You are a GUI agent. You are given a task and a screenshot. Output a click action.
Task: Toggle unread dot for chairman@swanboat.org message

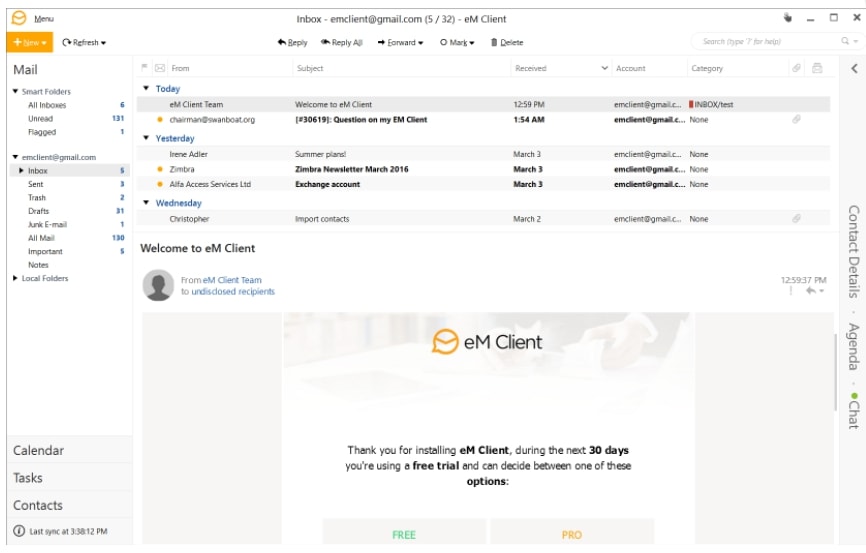tap(160, 119)
